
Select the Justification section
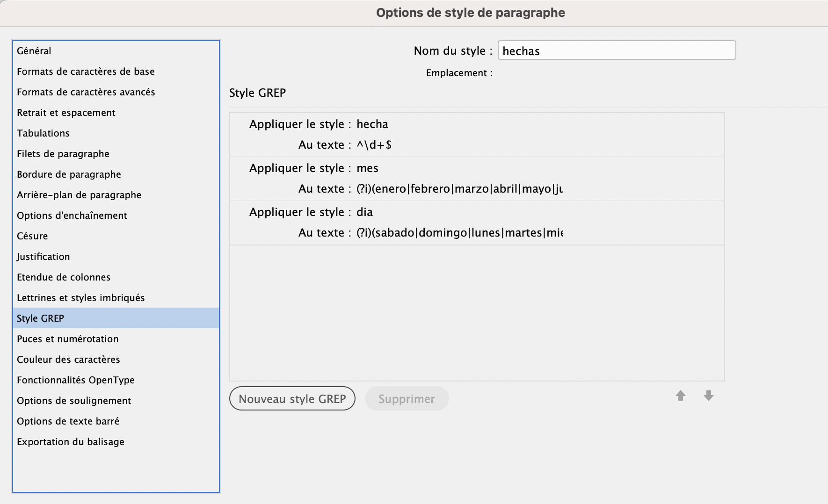43,256
